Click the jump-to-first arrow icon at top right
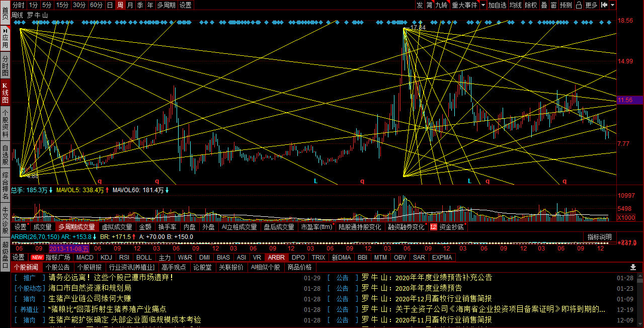Image resolution: width=644 pixels, height=328 pixels. tap(604, 5)
